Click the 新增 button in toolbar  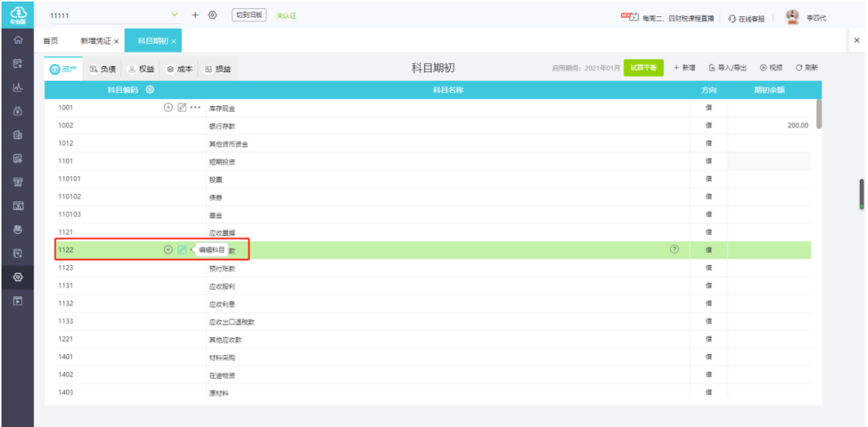coord(684,68)
